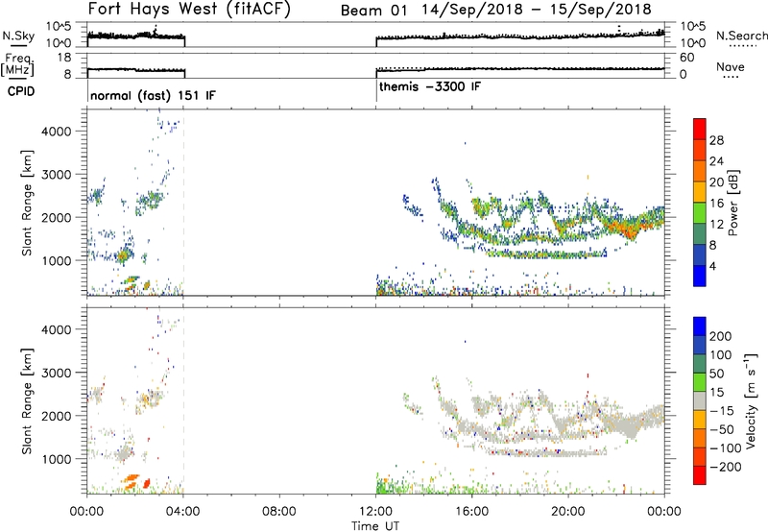Click the '2000' tick on the velocity panel
This screenshot has height=532, width=768.
(x=57, y=416)
